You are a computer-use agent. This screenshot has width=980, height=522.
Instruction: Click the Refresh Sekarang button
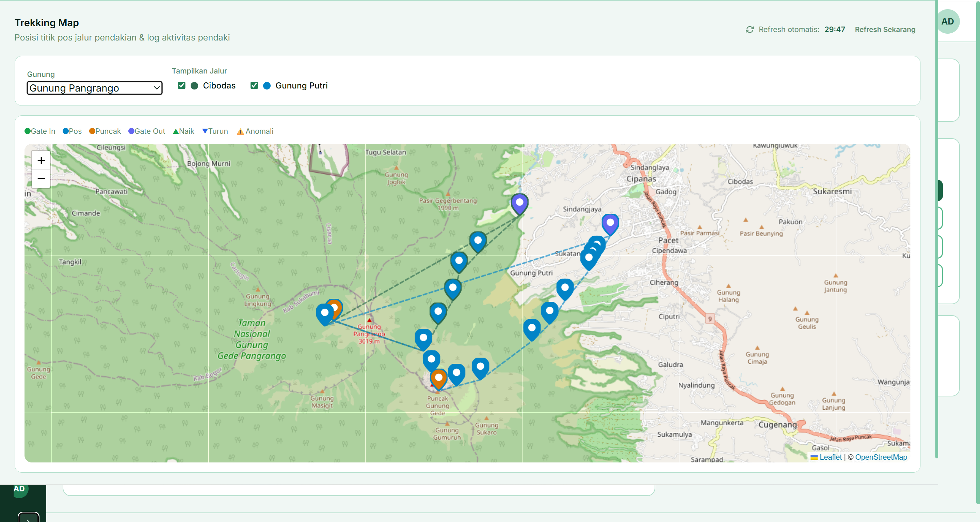pyautogui.click(x=885, y=29)
